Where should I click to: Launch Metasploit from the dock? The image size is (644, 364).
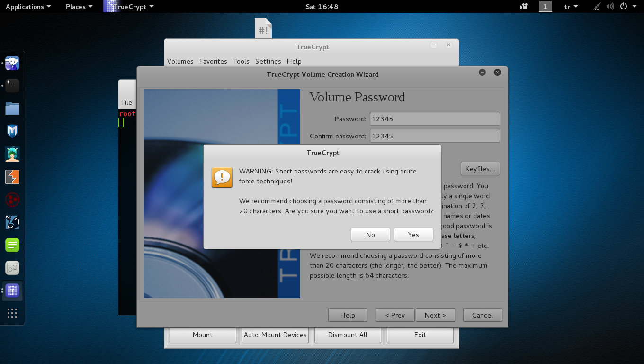tap(12, 131)
